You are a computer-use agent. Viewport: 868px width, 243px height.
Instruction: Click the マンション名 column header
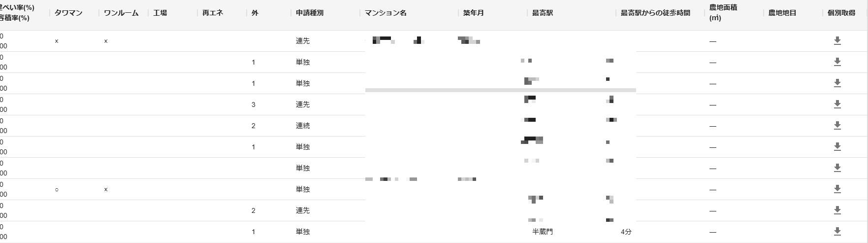tap(386, 13)
